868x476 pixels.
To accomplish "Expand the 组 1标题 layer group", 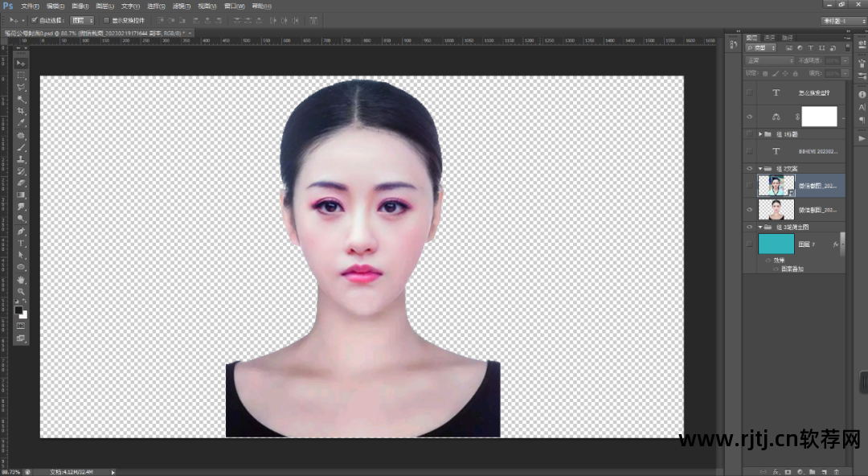I will pos(760,133).
